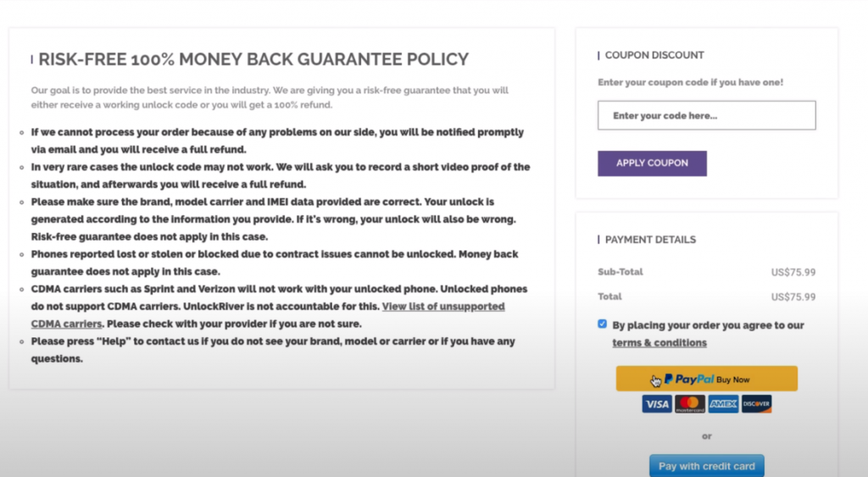
Task: Open the unsupported CDMA carriers list link
Action: tap(442, 307)
